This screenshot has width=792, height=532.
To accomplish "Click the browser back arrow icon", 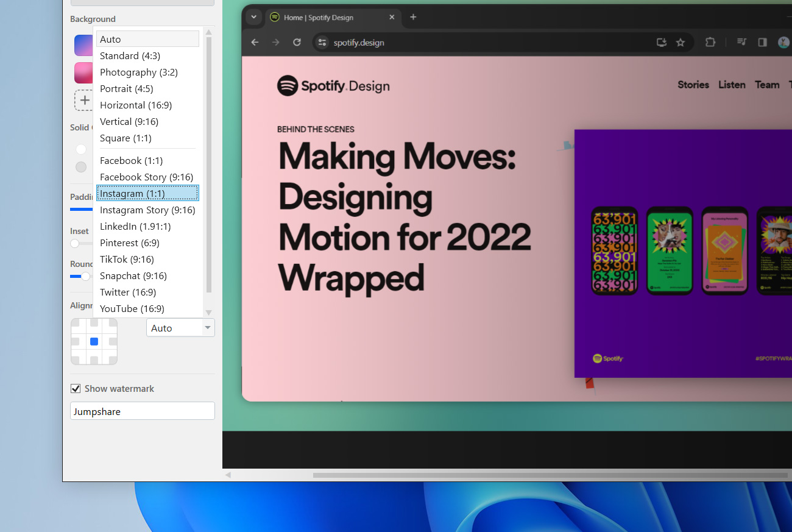I will click(x=255, y=42).
